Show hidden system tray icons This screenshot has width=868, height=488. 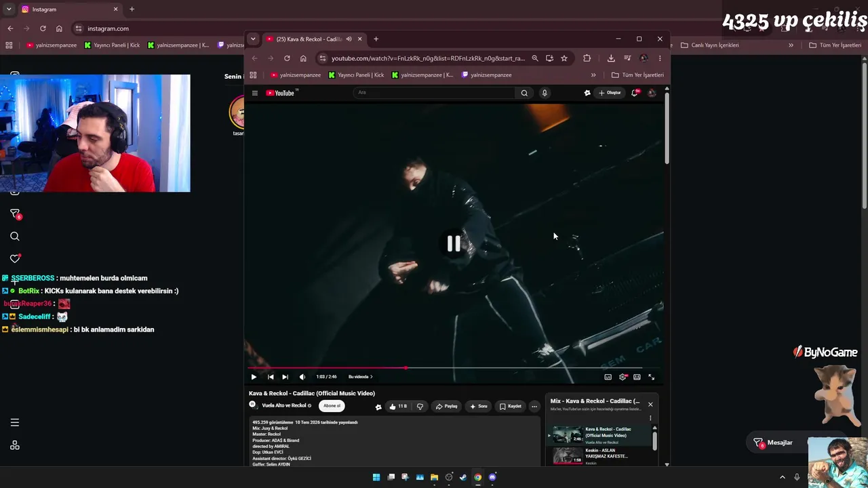(x=783, y=477)
